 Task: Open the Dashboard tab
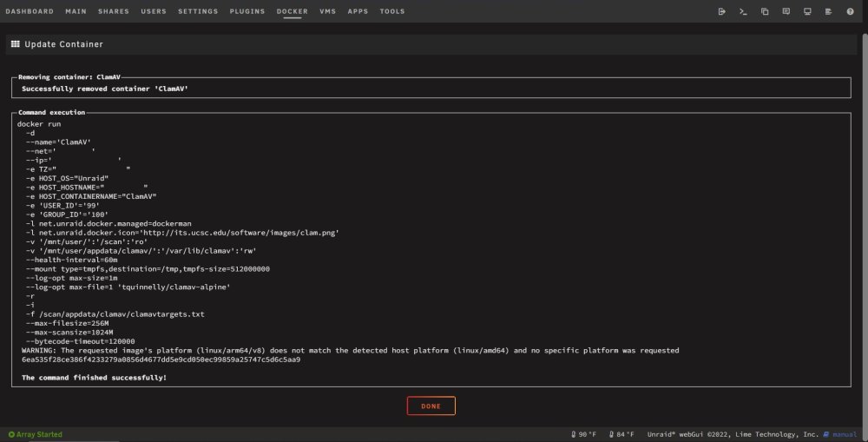[x=30, y=11]
